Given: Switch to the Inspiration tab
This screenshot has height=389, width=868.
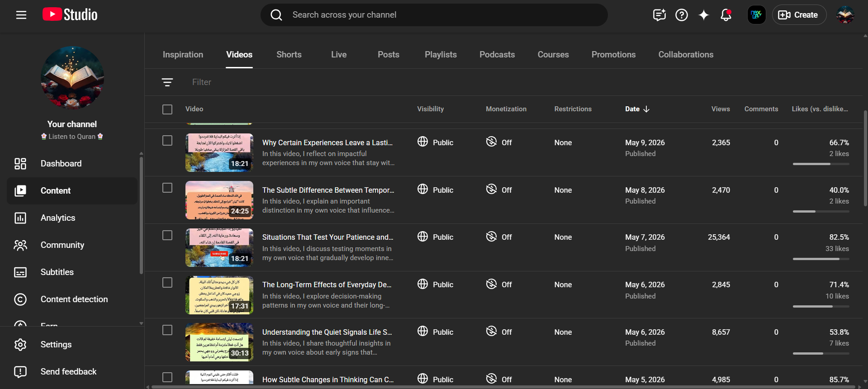Looking at the screenshot, I should [183, 55].
